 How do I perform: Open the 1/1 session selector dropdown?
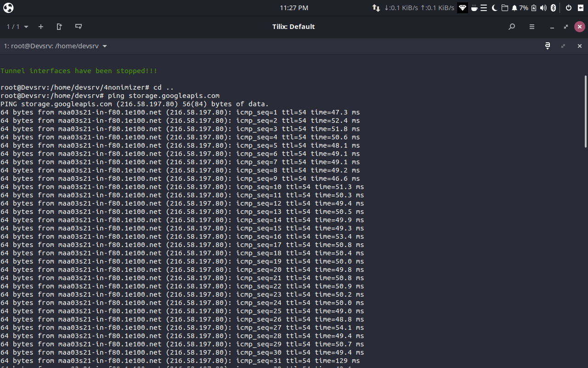pos(17,27)
